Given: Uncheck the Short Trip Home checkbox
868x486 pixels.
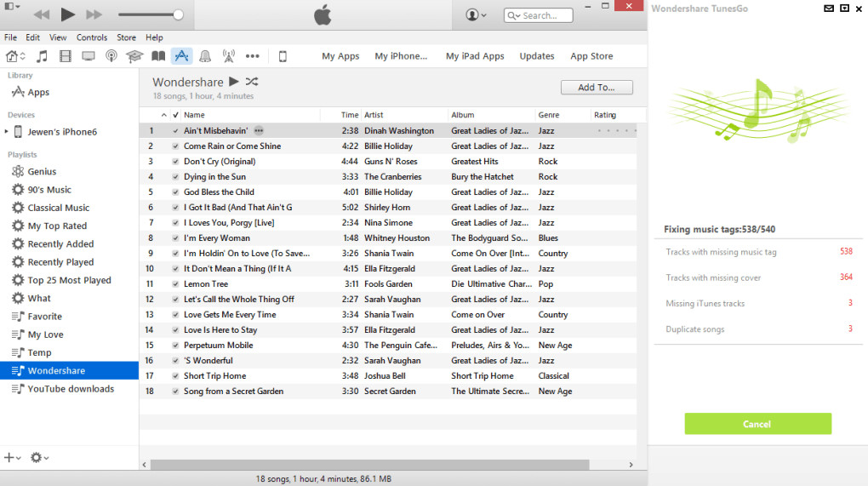Looking at the screenshot, I should tap(175, 376).
